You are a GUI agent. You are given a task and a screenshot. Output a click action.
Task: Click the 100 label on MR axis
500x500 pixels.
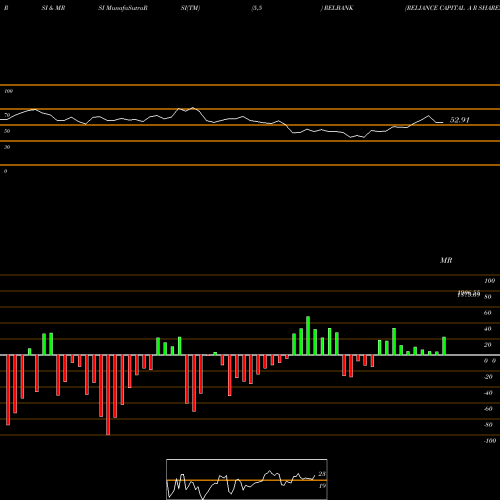click(489, 281)
